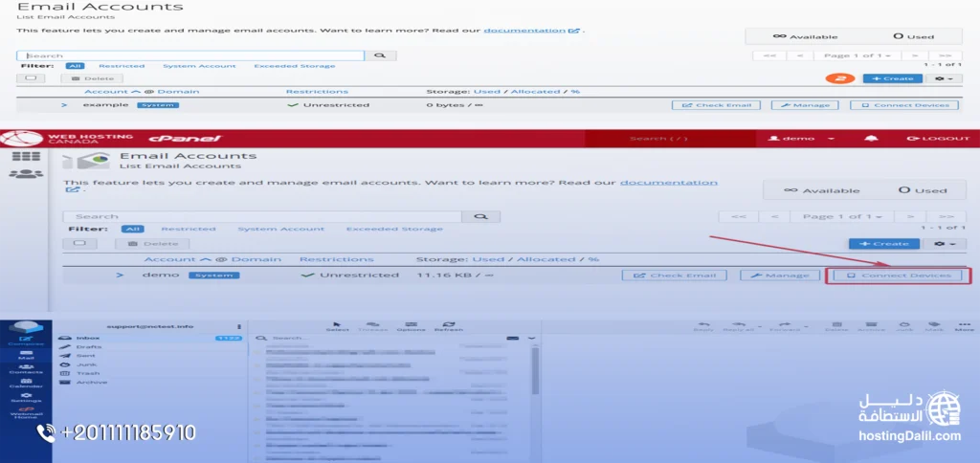Sort by Domain column in middle panel
The height and width of the screenshot is (463, 980).
tap(256, 259)
